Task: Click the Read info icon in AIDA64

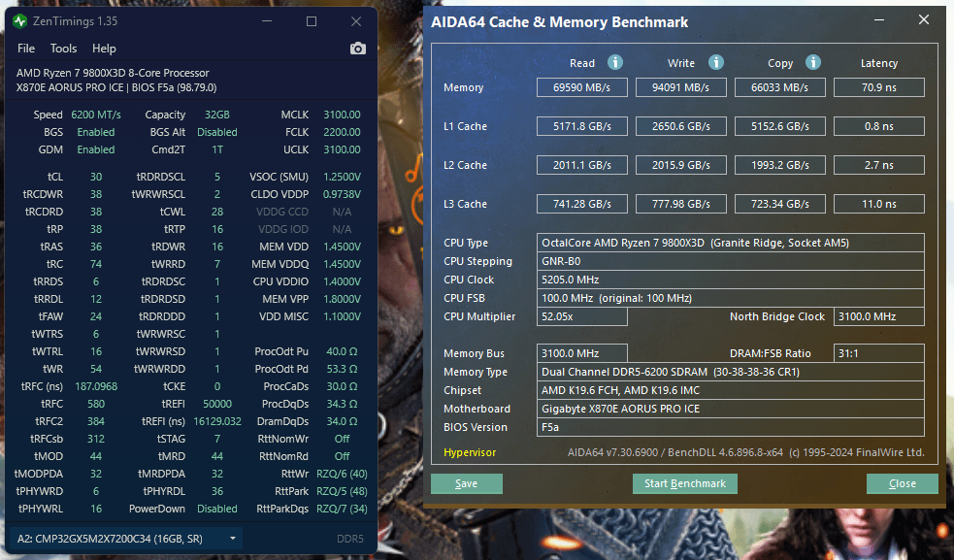Action: pyautogui.click(x=615, y=62)
